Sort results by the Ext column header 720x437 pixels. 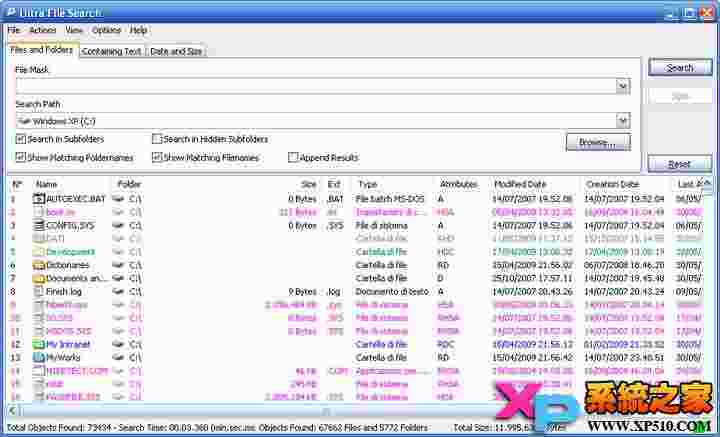pos(334,184)
